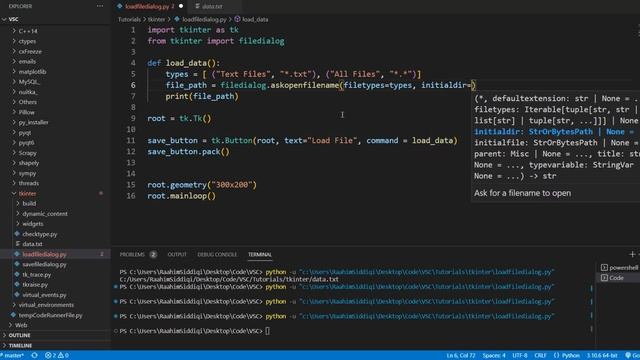Screen dimensions: 640x360
Task: Open tempCodeRunnerFile.py file
Action: point(50,315)
